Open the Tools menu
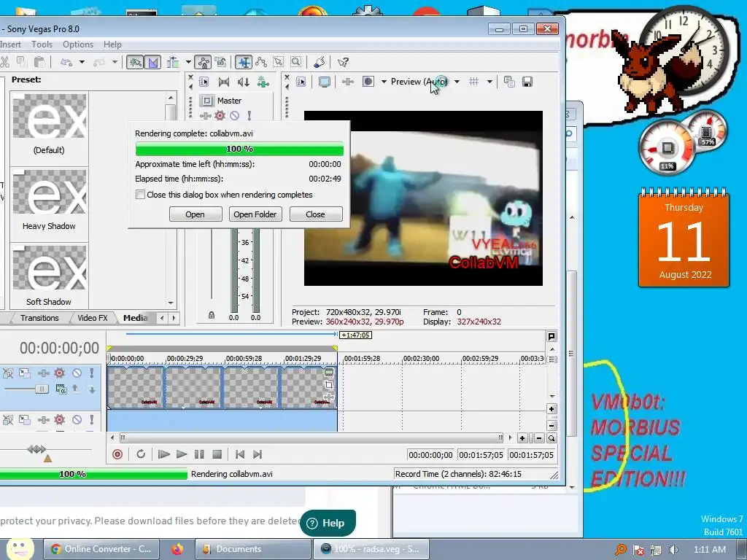 42,44
